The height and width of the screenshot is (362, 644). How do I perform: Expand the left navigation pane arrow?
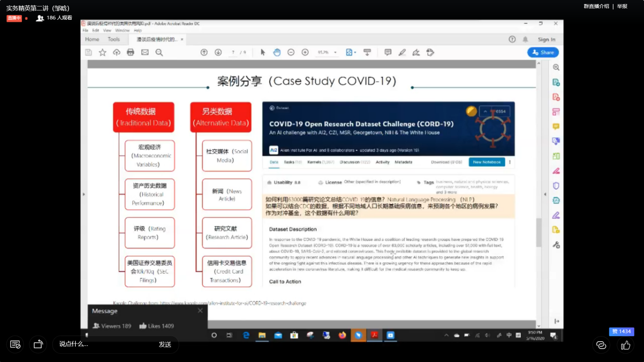click(84, 194)
